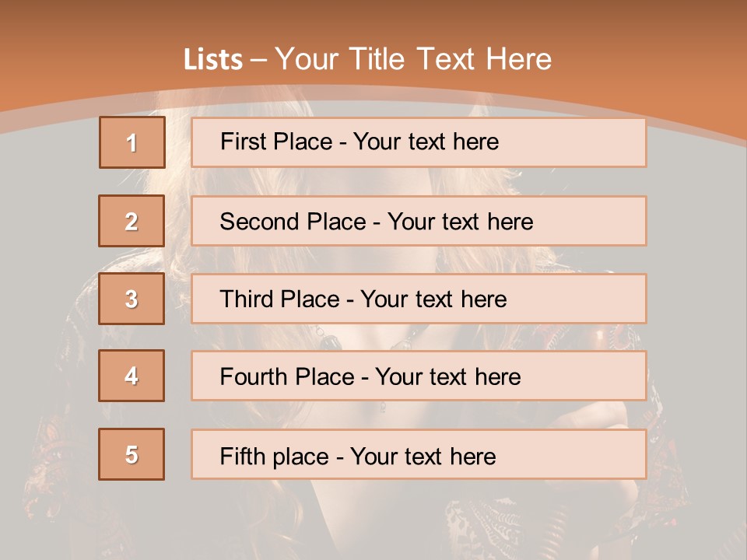Click the number 1 box
This screenshot has height=560, width=747.
pos(132,142)
